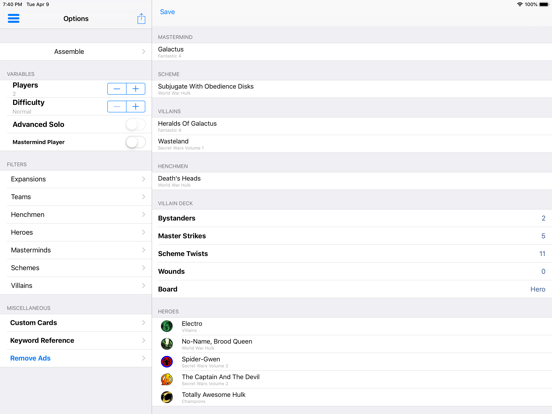Open the Heroes filter

76,232
